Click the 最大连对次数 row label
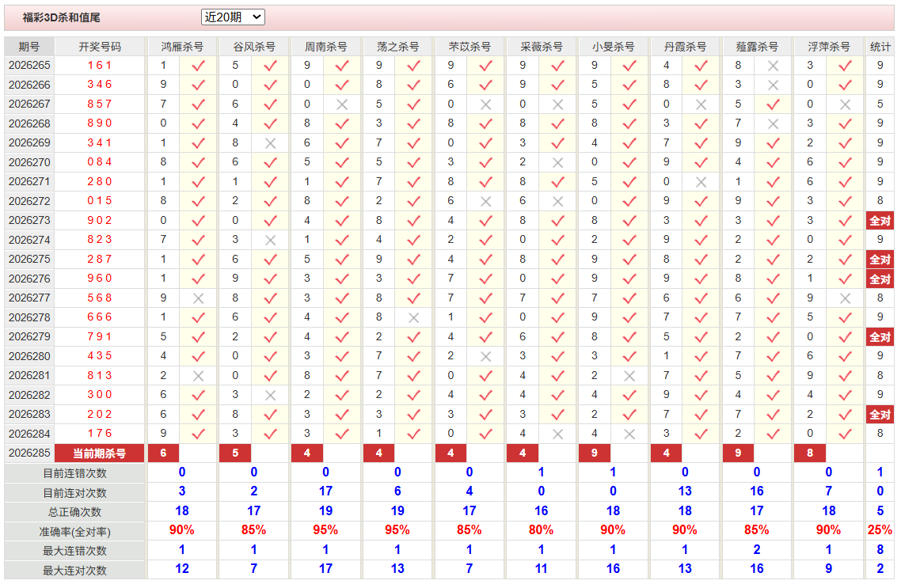 click(x=74, y=571)
